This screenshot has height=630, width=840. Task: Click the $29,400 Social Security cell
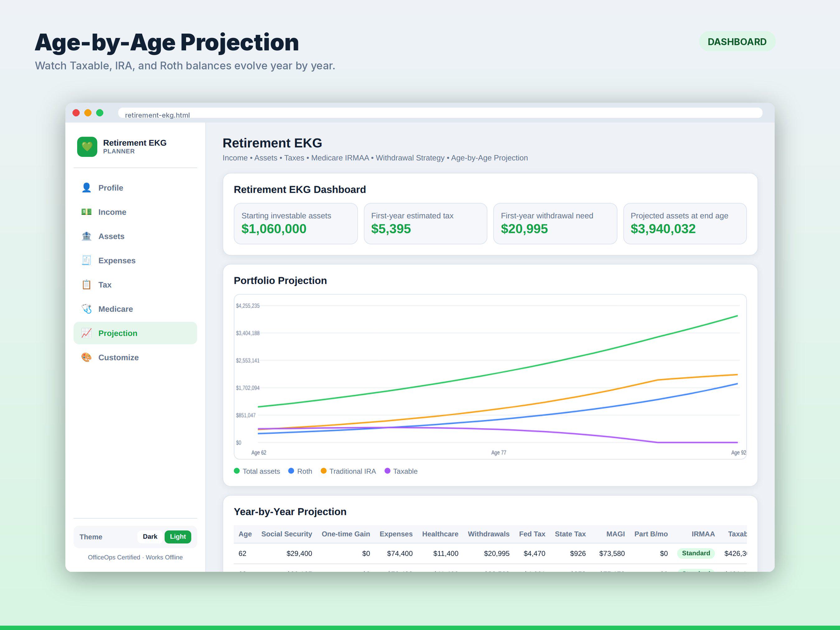point(299,554)
